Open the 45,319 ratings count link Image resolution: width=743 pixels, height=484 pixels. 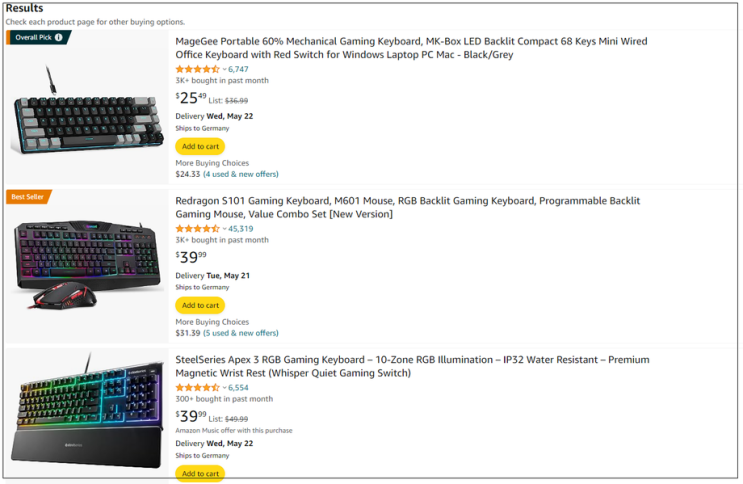click(x=240, y=229)
